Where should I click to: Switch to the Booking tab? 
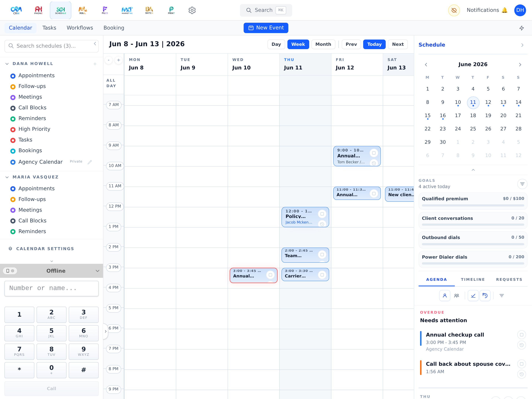(x=114, y=28)
